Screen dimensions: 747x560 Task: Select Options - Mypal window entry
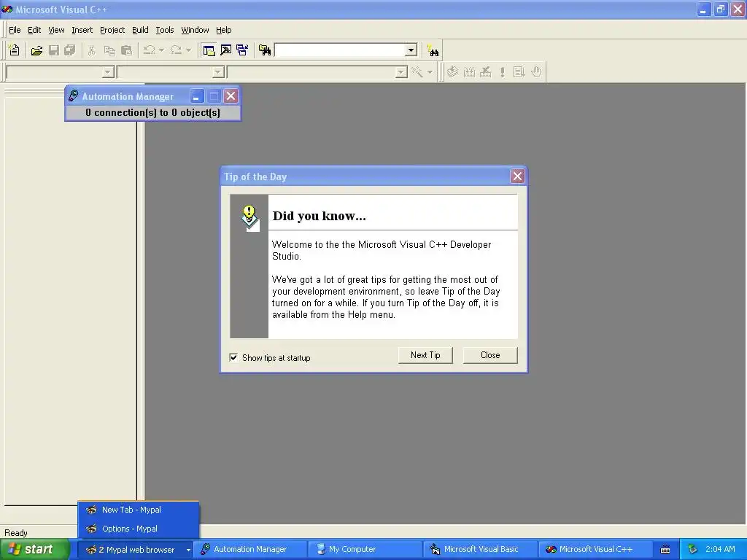pyautogui.click(x=138, y=529)
